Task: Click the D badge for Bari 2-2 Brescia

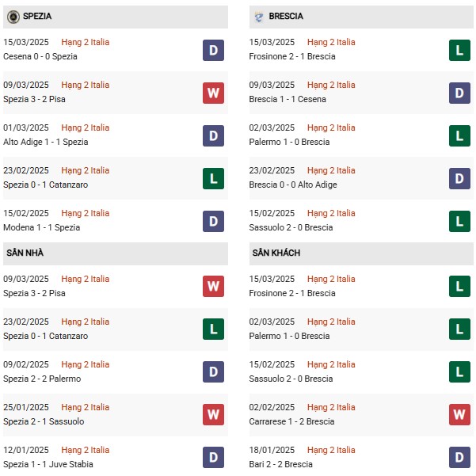Action: [x=459, y=457]
